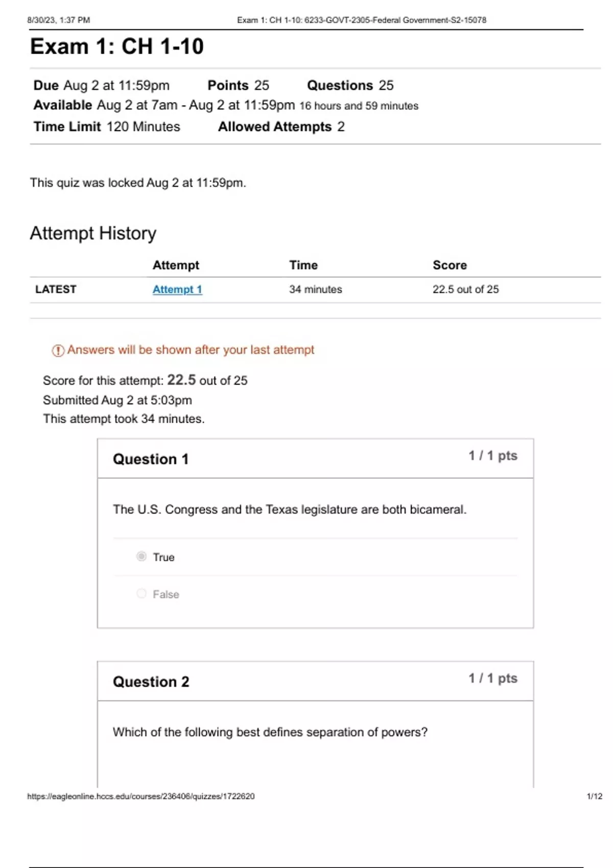613x868 pixels.
Task: Click the 1/12 page number
Action: [x=594, y=796]
